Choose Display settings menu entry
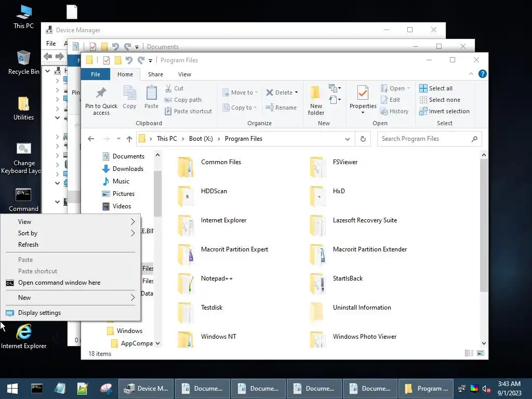 pos(71,313)
